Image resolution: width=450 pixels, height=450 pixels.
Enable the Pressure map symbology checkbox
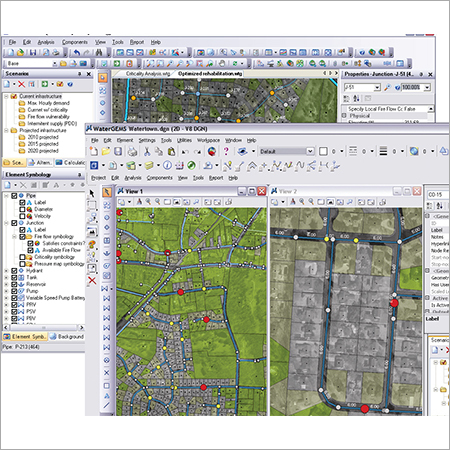tap(22, 264)
